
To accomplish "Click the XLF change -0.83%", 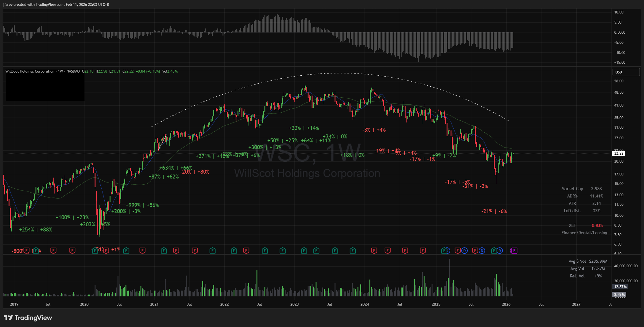I will [597, 225].
